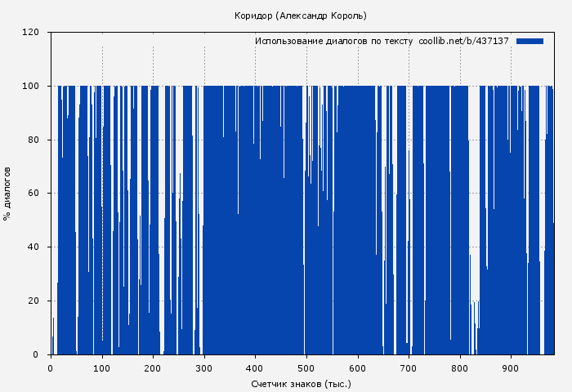Click the 60 y-axis tick label
Viewport: 572px width, 392px height.
pyautogui.click(x=34, y=194)
